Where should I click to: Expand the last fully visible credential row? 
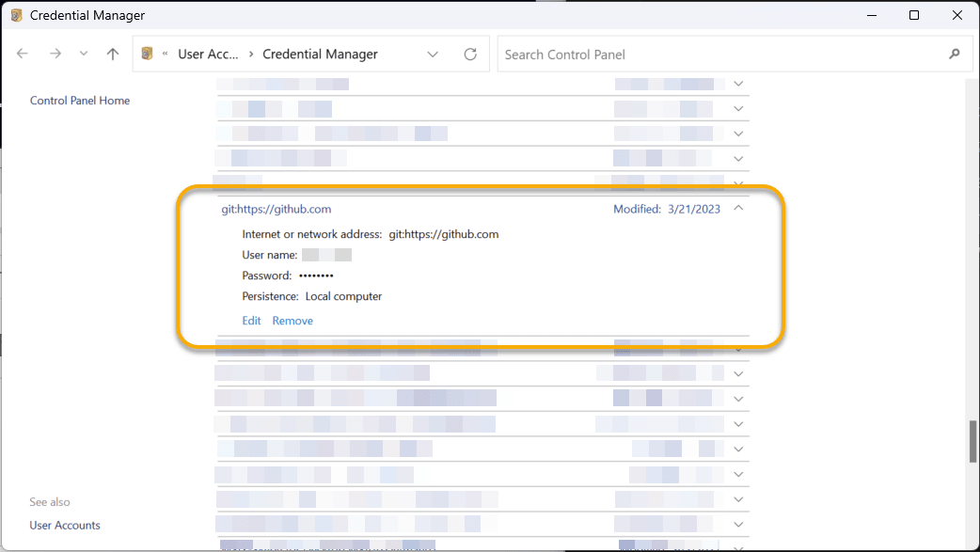[x=738, y=525]
